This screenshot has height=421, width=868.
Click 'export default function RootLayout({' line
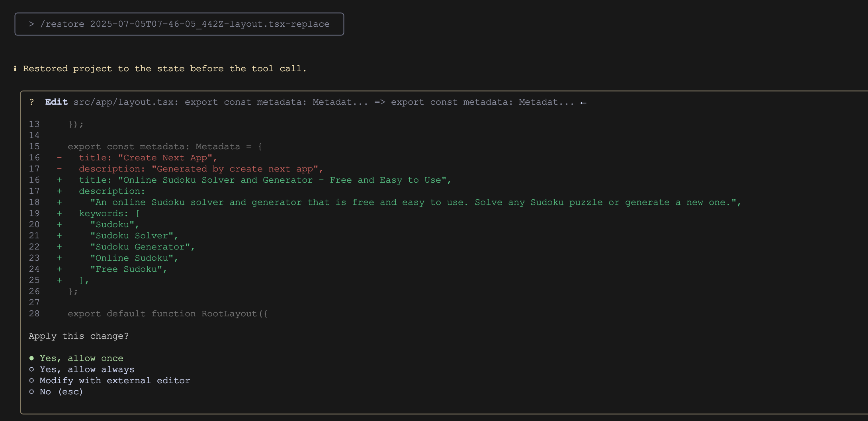pos(168,314)
